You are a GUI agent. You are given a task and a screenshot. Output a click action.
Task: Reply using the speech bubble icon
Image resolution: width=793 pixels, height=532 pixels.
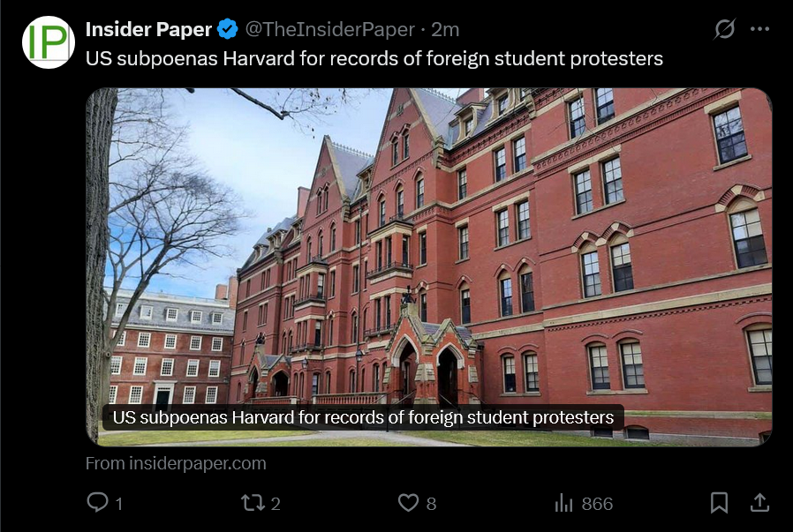pos(97,502)
